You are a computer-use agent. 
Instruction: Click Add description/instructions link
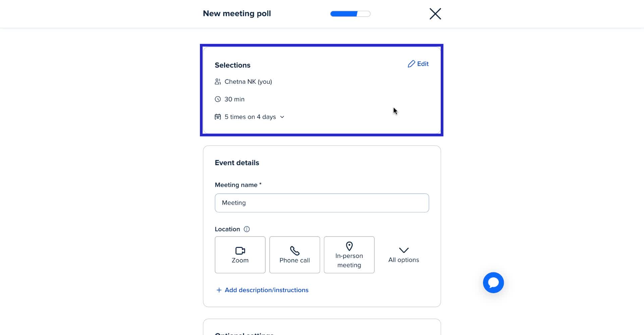(266, 290)
